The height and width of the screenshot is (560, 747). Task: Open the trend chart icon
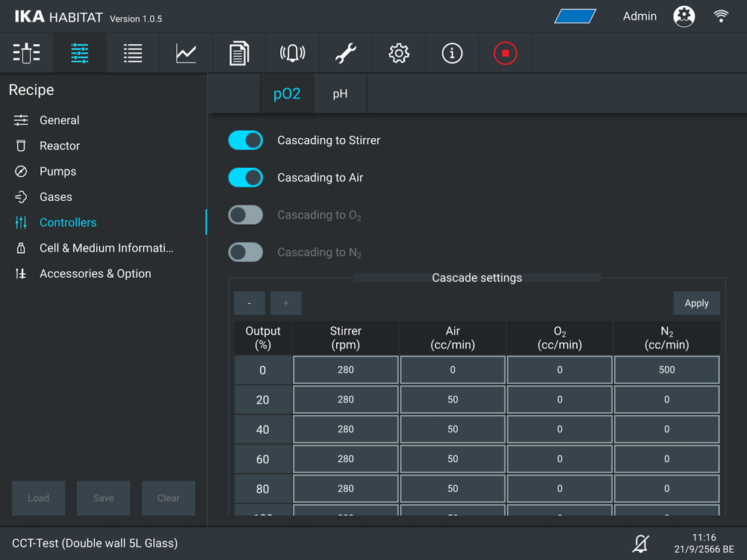click(x=186, y=53)
